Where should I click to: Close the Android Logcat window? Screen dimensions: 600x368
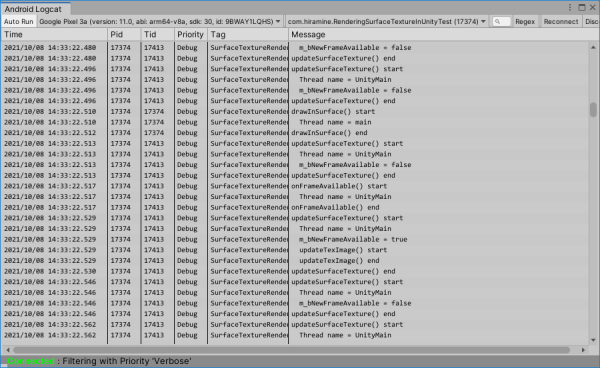coord(592,7)
